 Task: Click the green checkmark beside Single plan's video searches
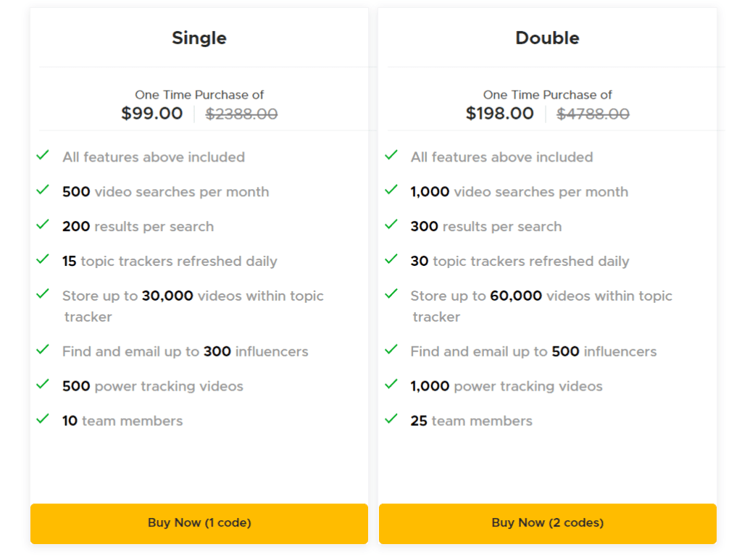[x=43, y=190]
